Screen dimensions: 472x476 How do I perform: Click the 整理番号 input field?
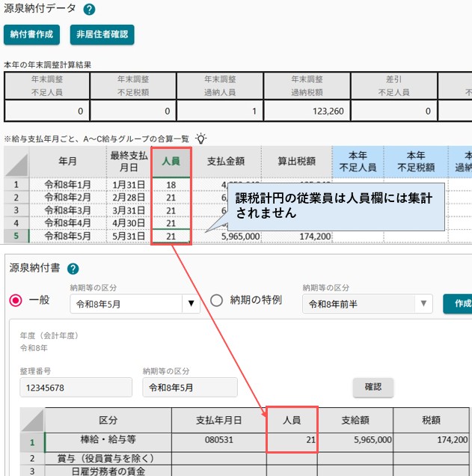[76, 388]
